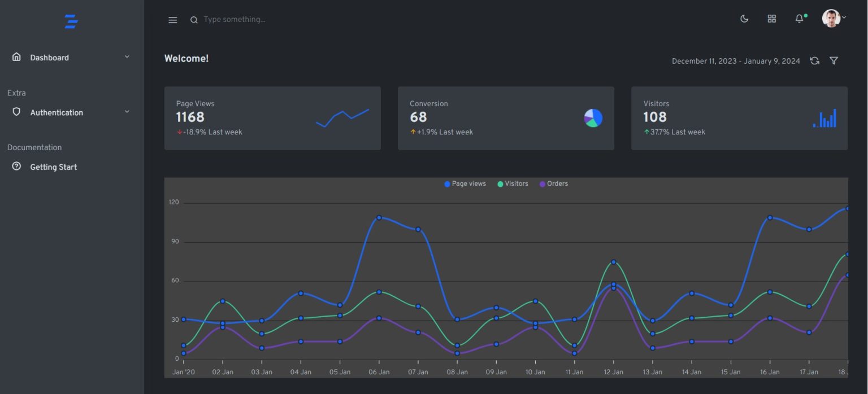Toggle the sidebar with the hamburger menu icon
868x394 pixels.
pyautogui.click(x=173, y=20)
